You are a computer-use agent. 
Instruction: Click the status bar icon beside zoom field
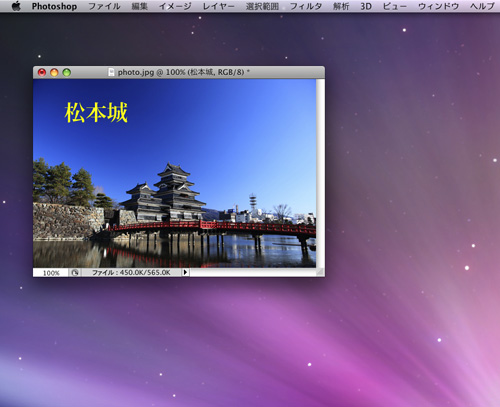pyautogui.click(x=75, y=272)
